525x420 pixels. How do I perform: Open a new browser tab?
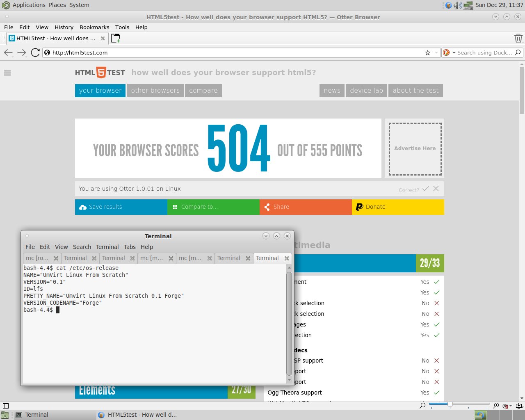click(116, 37)
